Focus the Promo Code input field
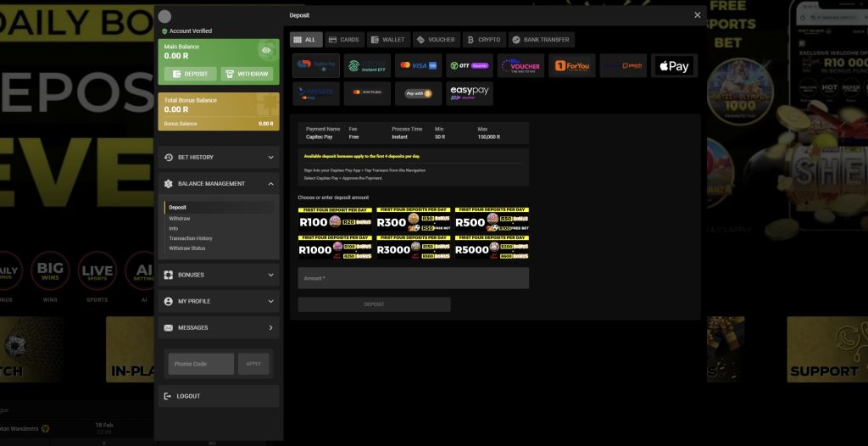Viewport: 868px width, 446px height. coord(201,364)
